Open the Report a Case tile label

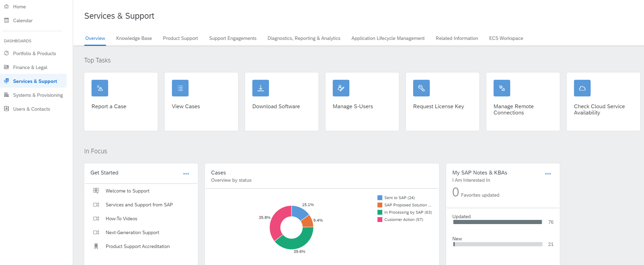[x=109, y=106]
